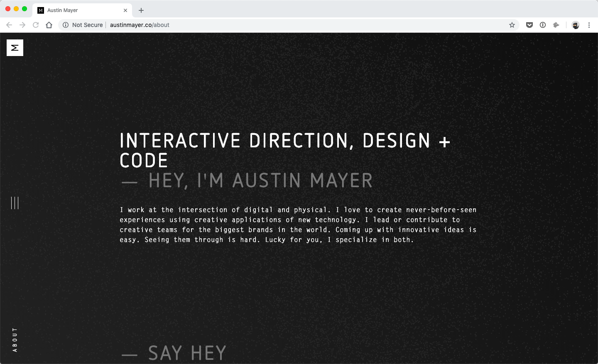
Task: Navigate back to the previous page
Action: pos(9,25)
